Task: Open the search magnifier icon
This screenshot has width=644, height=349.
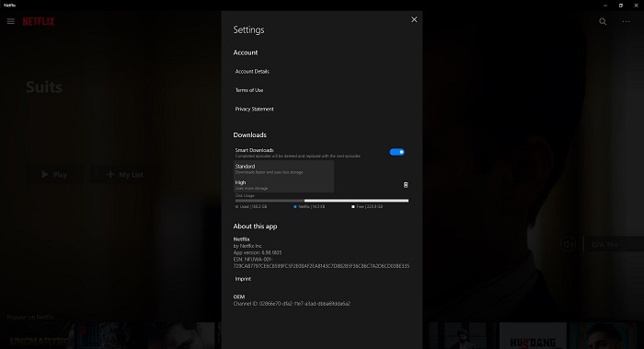Action: pyautogui.click(x=603, y=21)
